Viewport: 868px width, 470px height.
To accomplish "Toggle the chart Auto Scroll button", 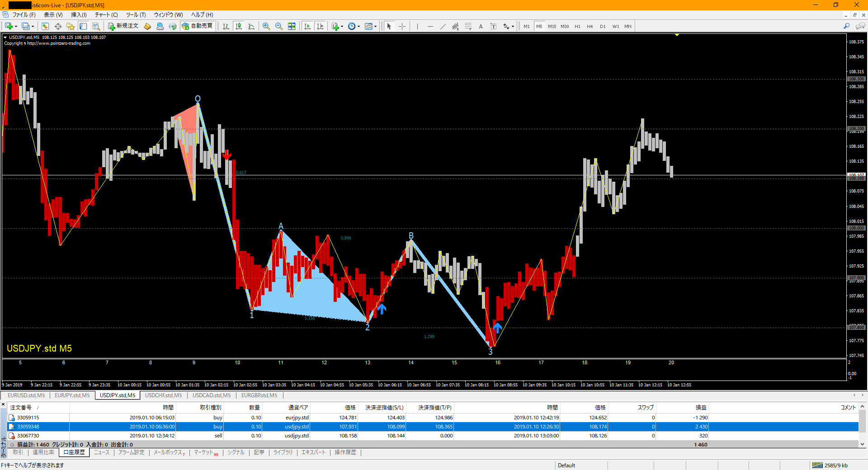I will [x=307, y=26].
